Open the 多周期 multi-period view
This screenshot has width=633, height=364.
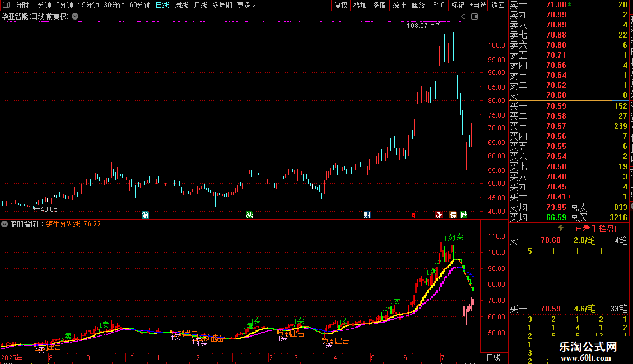pyautogui.click(x=222, y=5)
